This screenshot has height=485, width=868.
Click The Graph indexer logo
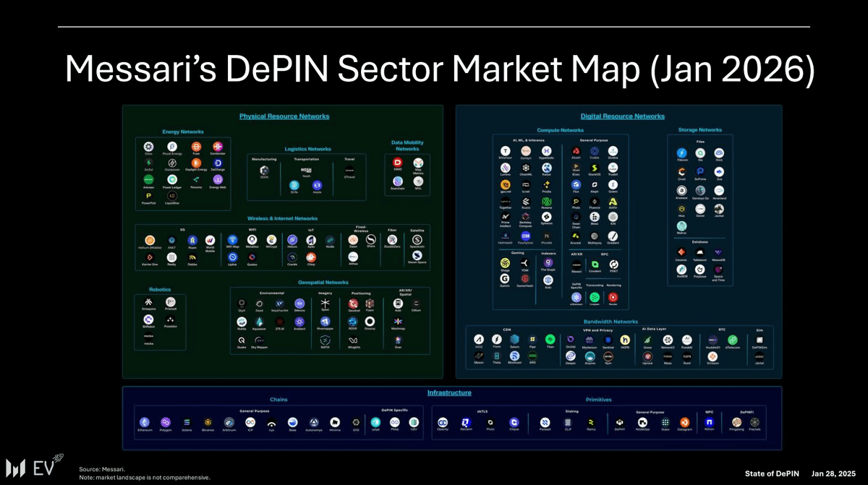click(548, 262)
